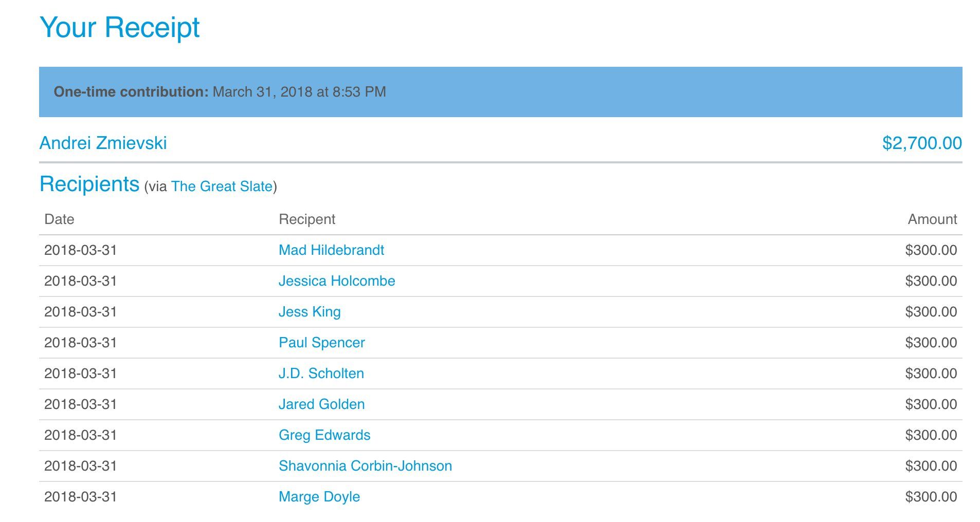
Task: Click the Amount column header
Action: tap(932, 219)
